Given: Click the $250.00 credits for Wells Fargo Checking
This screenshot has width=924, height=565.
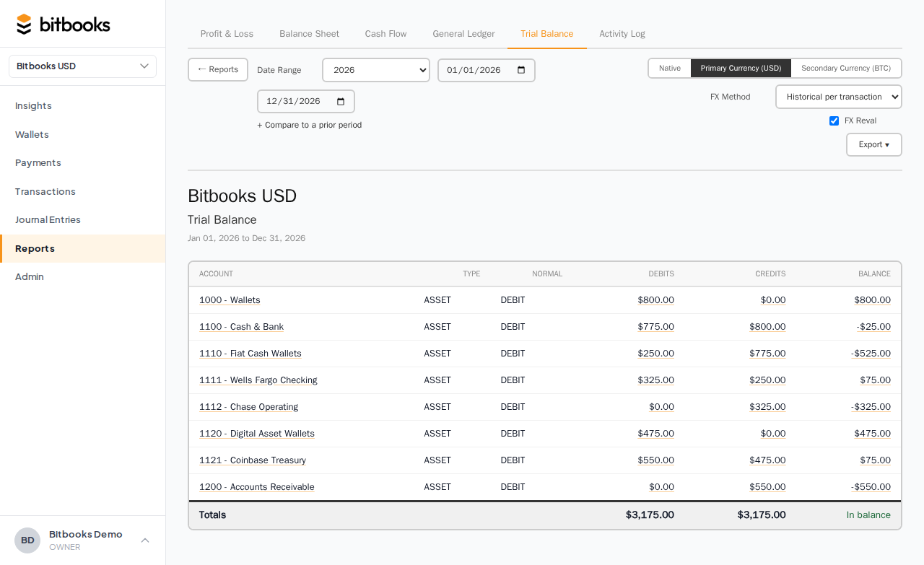Looking at the screenshot, I should pyautogui.click(x=767, y=380).
